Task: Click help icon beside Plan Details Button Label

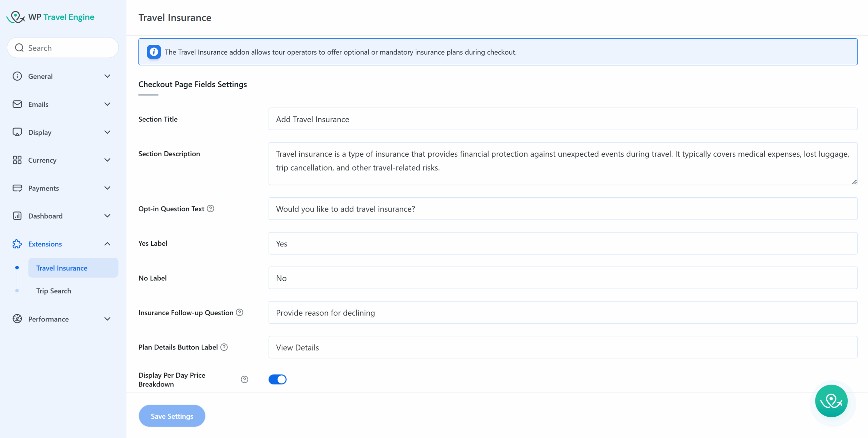Action: pyautogui.click(x=224, y=347)
